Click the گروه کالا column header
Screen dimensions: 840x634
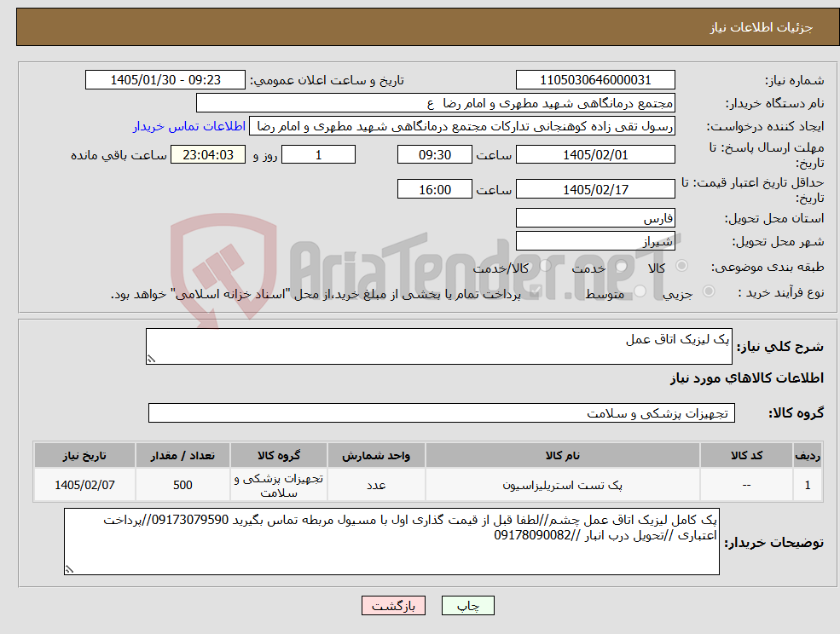click(x=279, y=455)
